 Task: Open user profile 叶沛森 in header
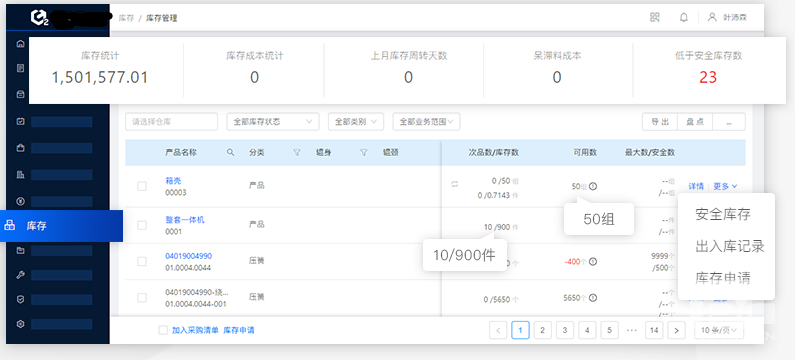[727, 17]
